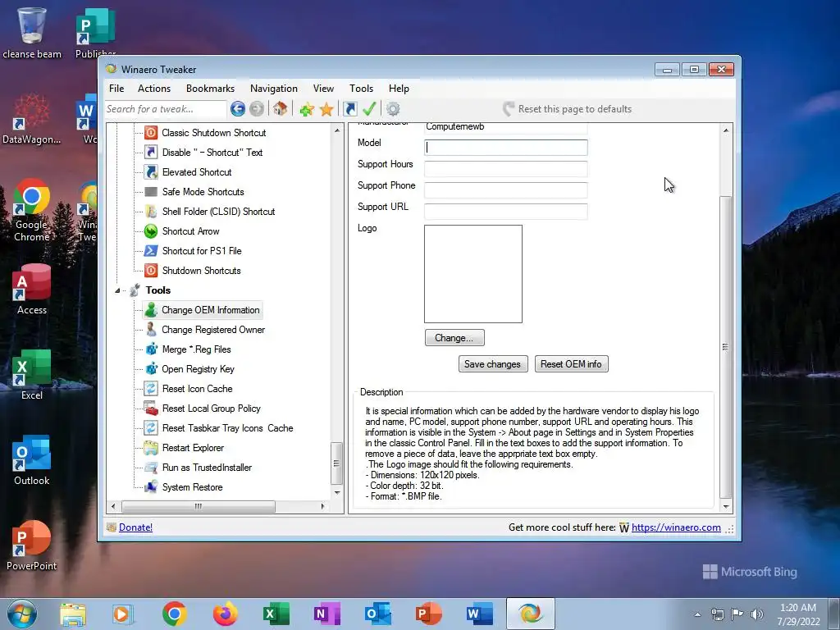Open the Actions menu
Viewport: 840px width, 630px height.
pyautogui.click(x=153, y=89)
